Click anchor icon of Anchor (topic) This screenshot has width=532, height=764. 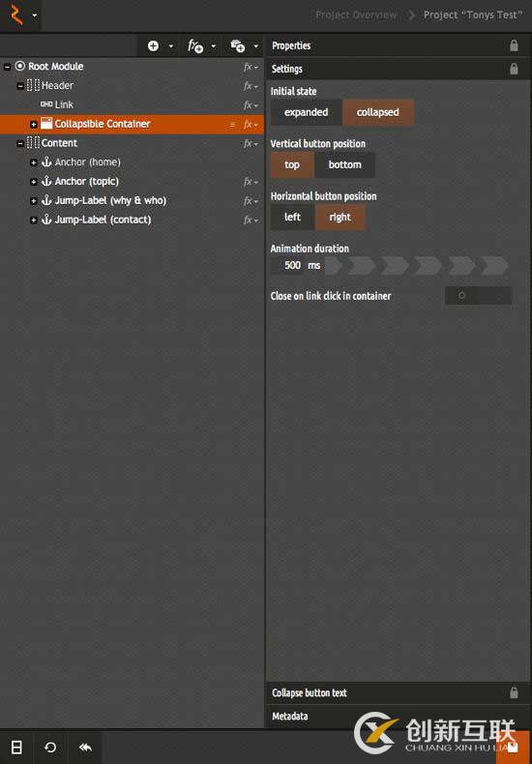tap(46, 181)
